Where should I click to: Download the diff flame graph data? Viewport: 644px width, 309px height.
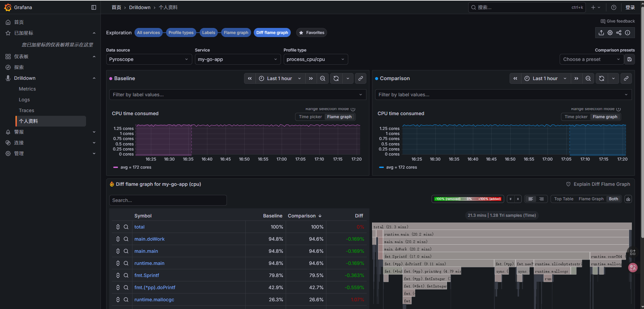628,199
